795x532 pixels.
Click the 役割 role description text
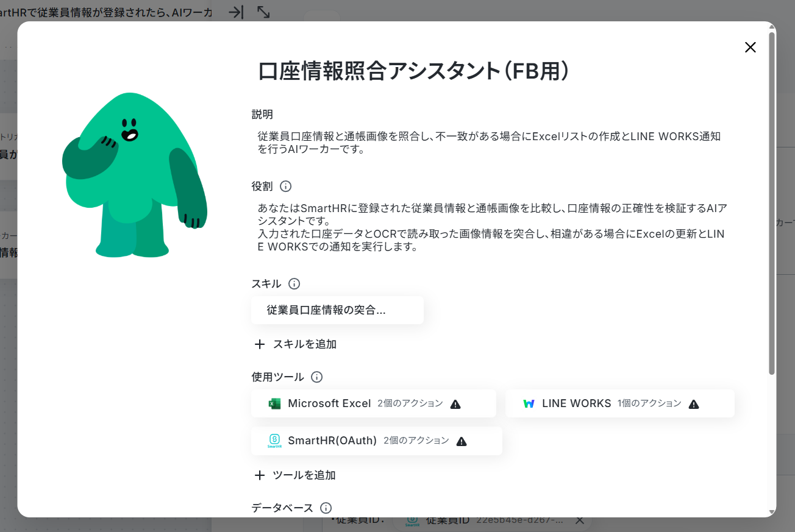click(492, 227)
